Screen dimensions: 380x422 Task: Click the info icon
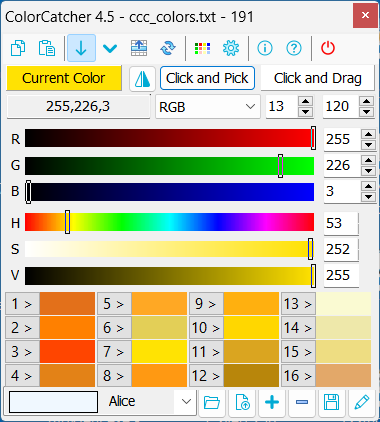click(265, 48)
